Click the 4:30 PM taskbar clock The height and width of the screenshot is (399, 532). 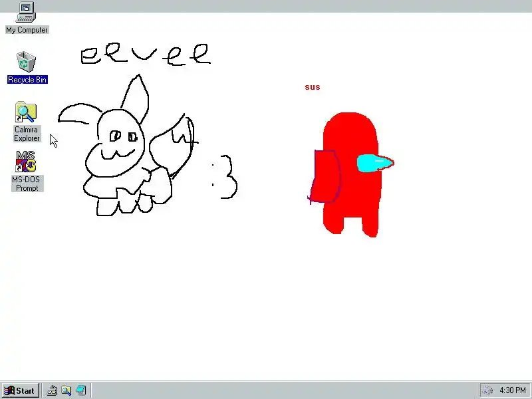[512, 390]
